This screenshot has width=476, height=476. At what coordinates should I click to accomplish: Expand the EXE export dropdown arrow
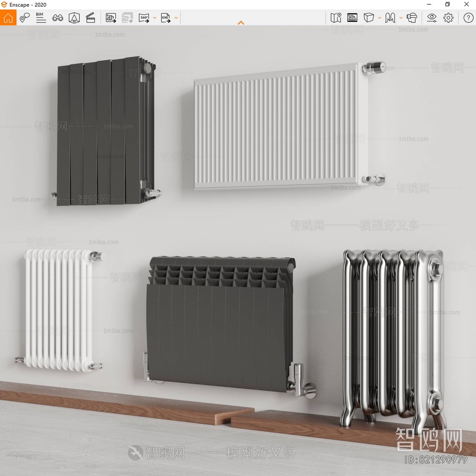pos(176,18)
